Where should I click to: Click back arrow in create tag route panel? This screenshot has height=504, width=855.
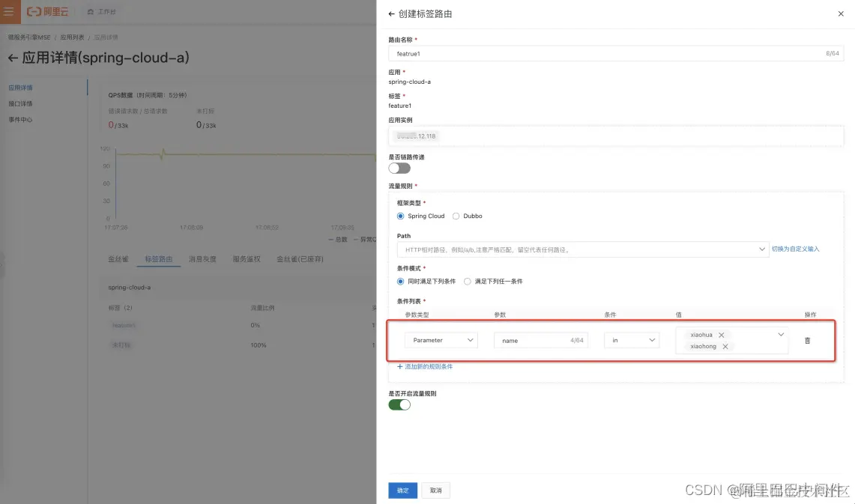click(x=391, y=14)
